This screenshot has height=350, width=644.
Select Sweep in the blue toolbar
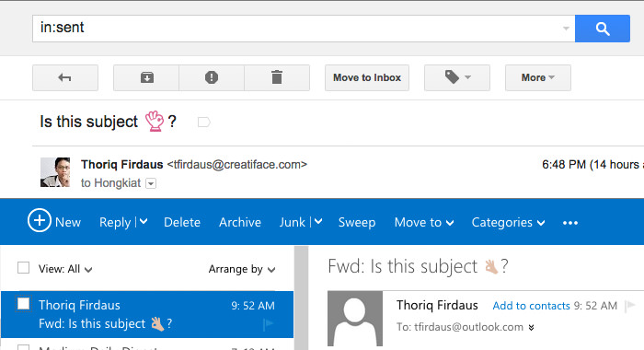pyautogui.click(x=357, y=223)
